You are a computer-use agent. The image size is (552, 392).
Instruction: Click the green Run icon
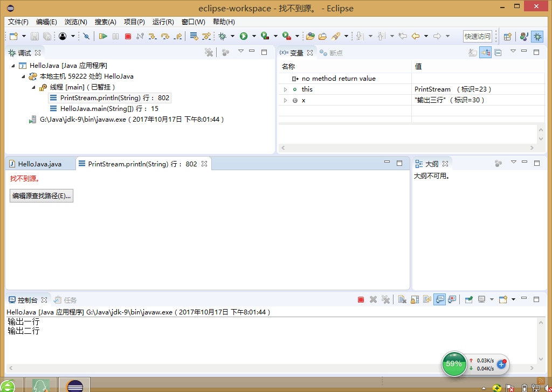pos(244,36)
